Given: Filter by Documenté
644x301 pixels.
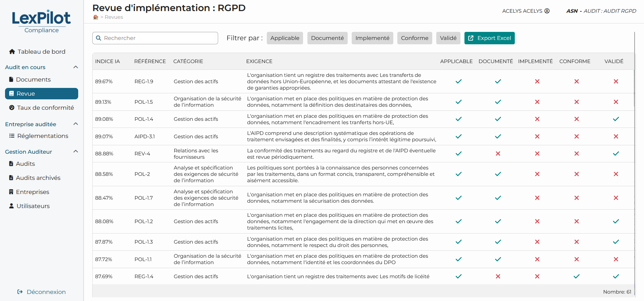Looking at the screenshot, I should click(327, 38).
